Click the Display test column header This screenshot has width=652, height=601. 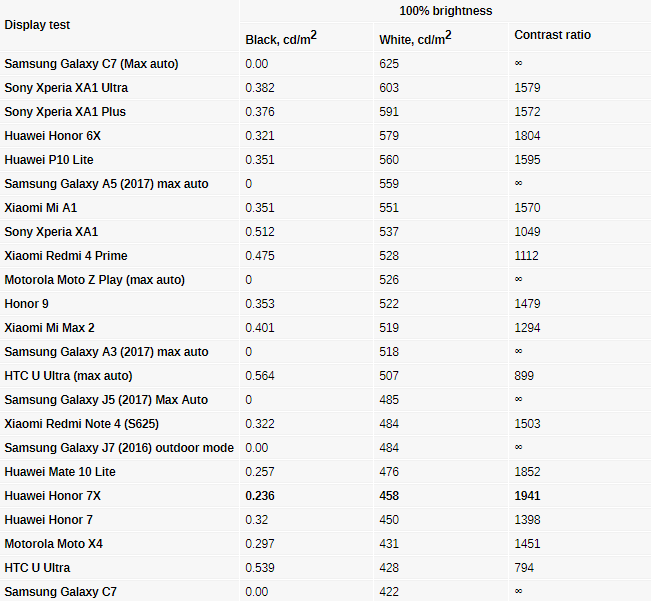click(x=38, y=25)
